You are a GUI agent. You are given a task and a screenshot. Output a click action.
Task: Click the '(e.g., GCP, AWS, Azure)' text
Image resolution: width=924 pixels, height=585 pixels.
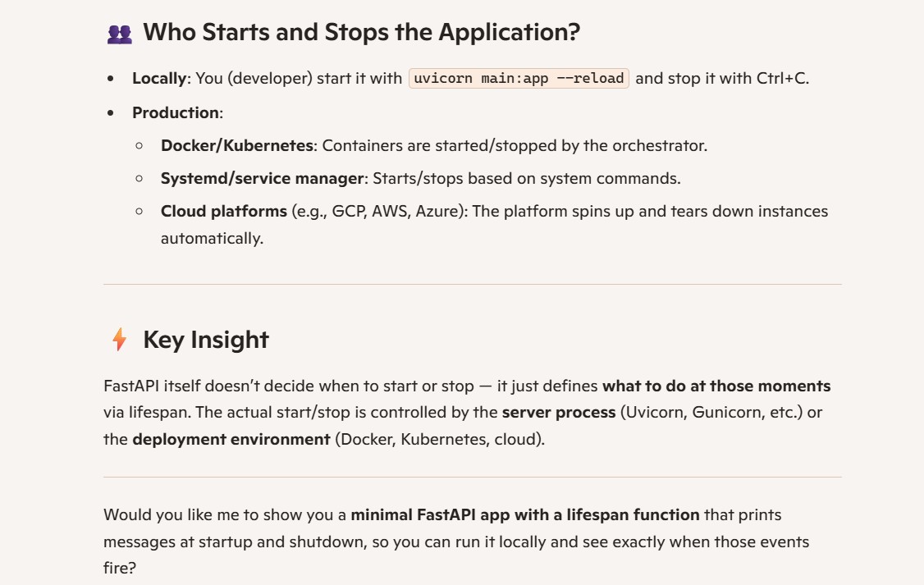[x=377, y=212]
